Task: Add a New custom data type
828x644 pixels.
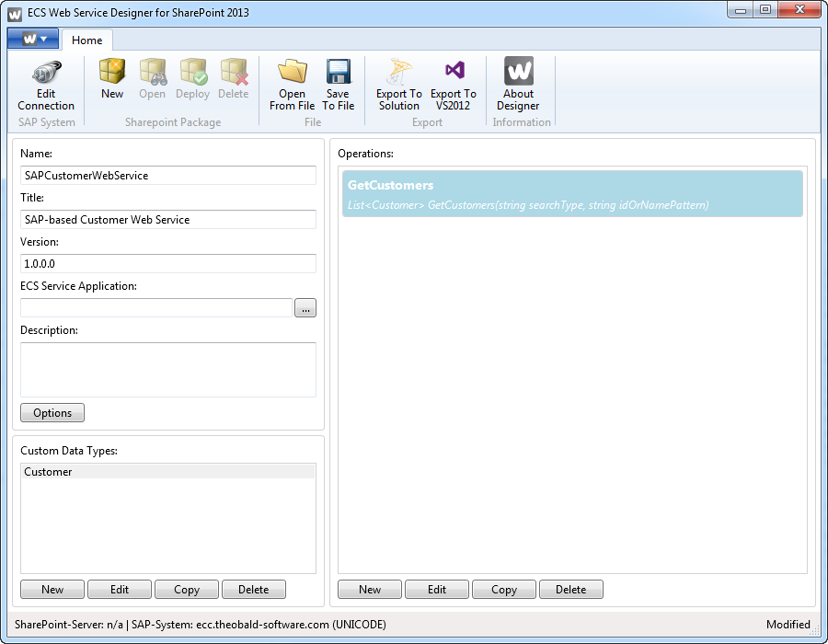Action: [52, 590]
